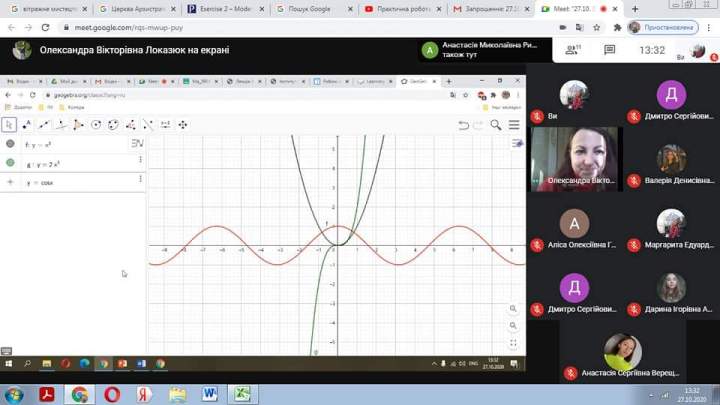The image size is (720, 405).
Task: Open Opera browser from taskbar
Action: tap(112, 394)
